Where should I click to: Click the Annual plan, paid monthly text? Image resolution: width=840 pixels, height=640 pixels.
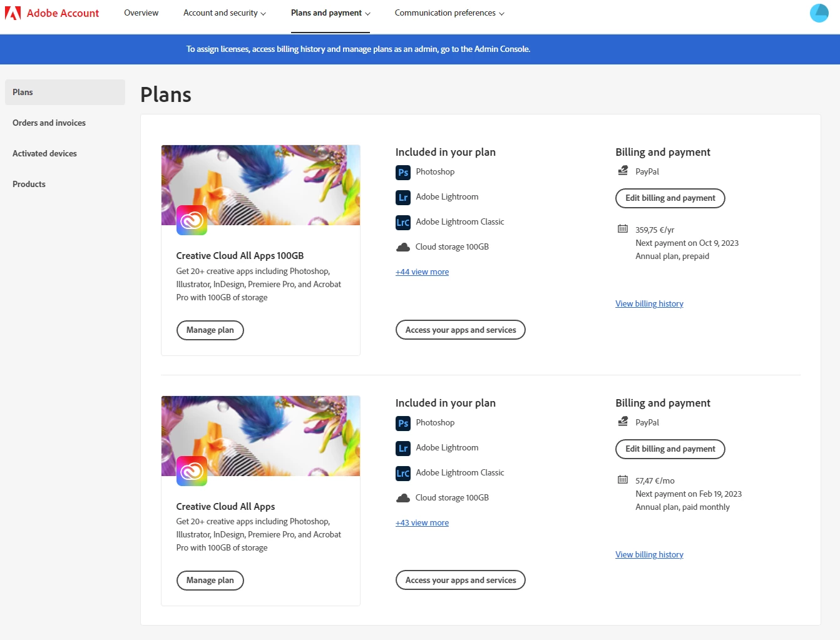[682, 507]
